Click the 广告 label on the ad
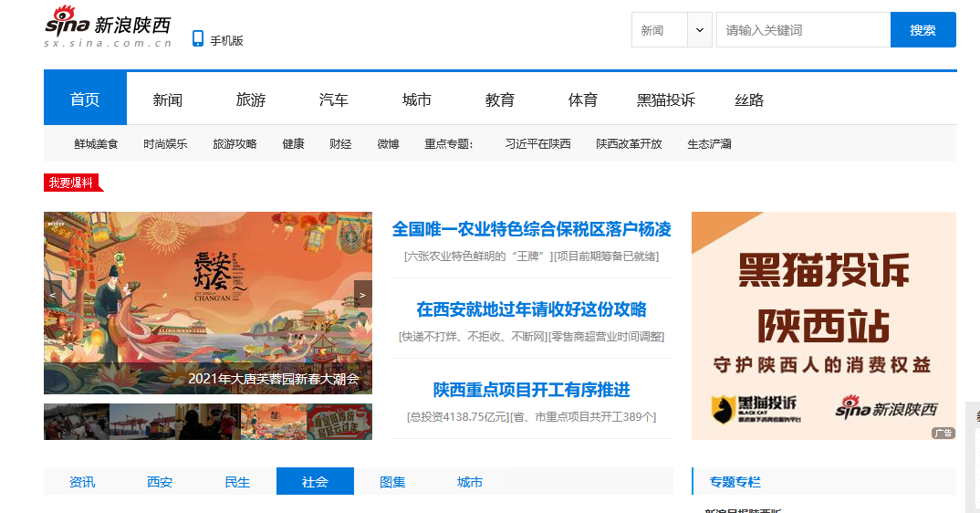 pyautogui.click(x=944, y=433)
